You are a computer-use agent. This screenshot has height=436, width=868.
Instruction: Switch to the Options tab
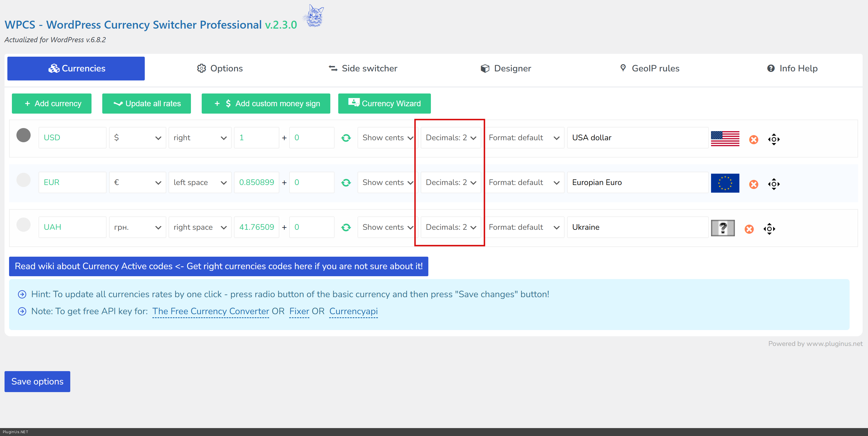click(x=220, y=68)
